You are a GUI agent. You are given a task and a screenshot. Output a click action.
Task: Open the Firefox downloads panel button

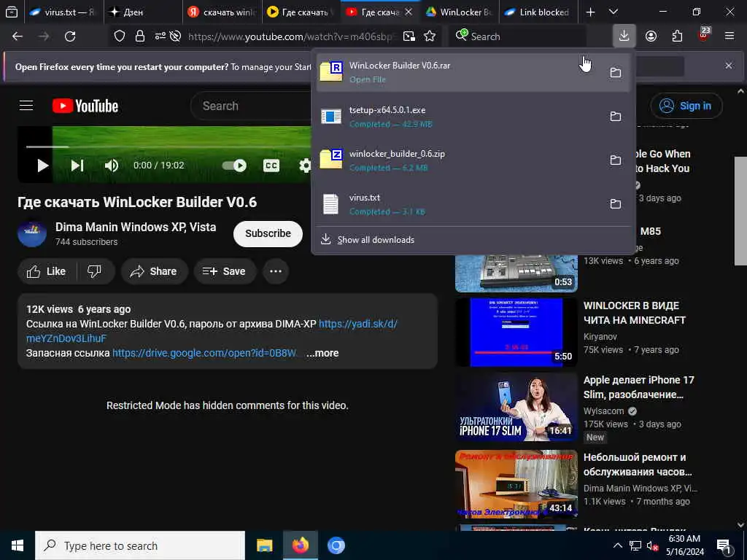click(x=624, y=36)
